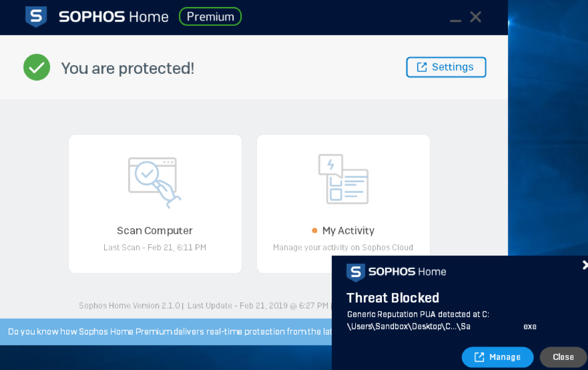Click the Sophos shield in threat popup
588x370 pixels.
356,272
